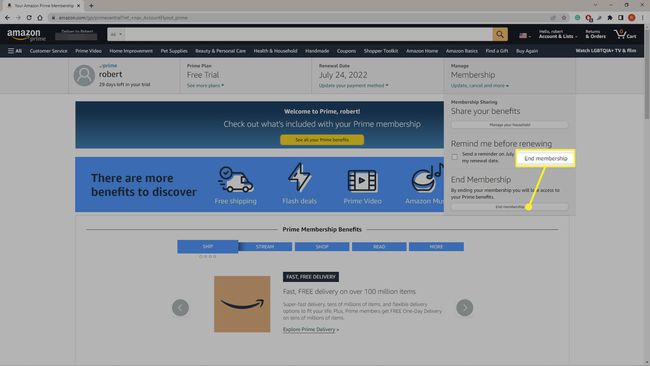Open the browser profile avatar

click(x=632, y=17)
